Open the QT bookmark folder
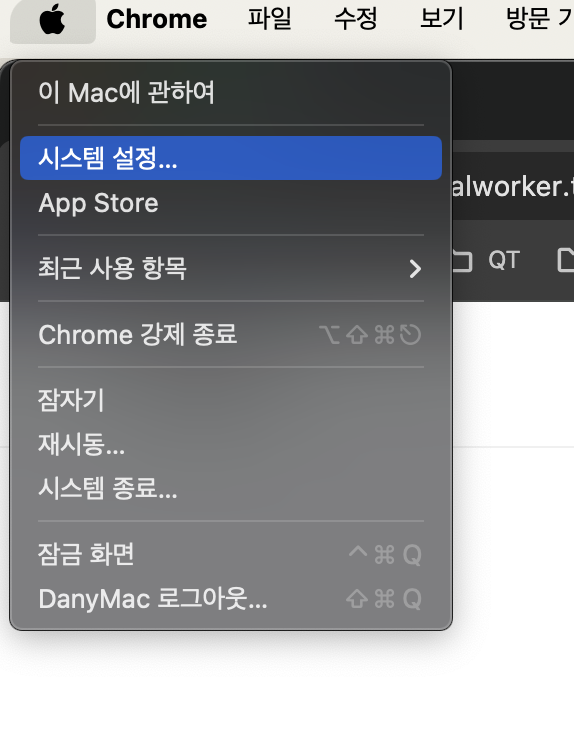This screenshot has width=574, height=736. [x=488, y=261]
